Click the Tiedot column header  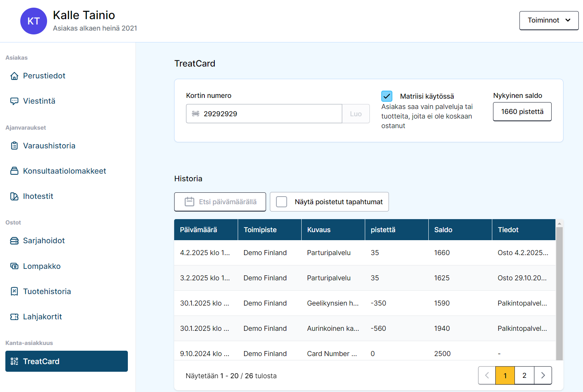pos(524,230)
